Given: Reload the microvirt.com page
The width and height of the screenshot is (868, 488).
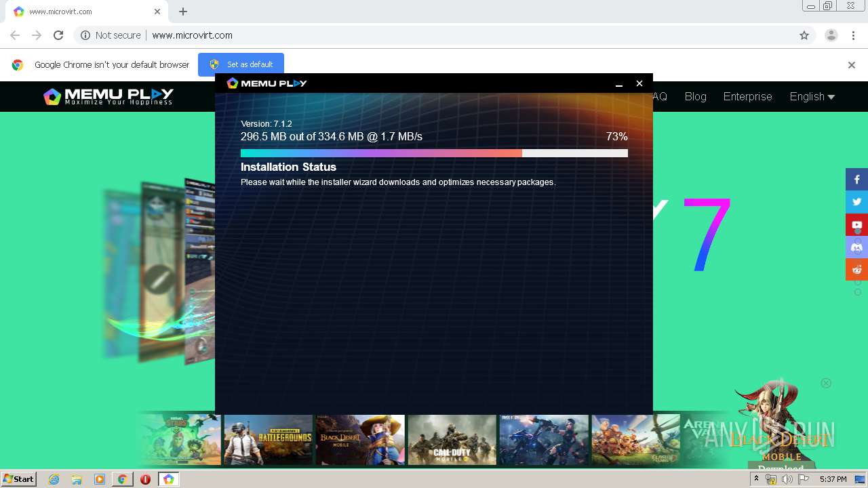Looking at the screenshot, I should point(58,35).
